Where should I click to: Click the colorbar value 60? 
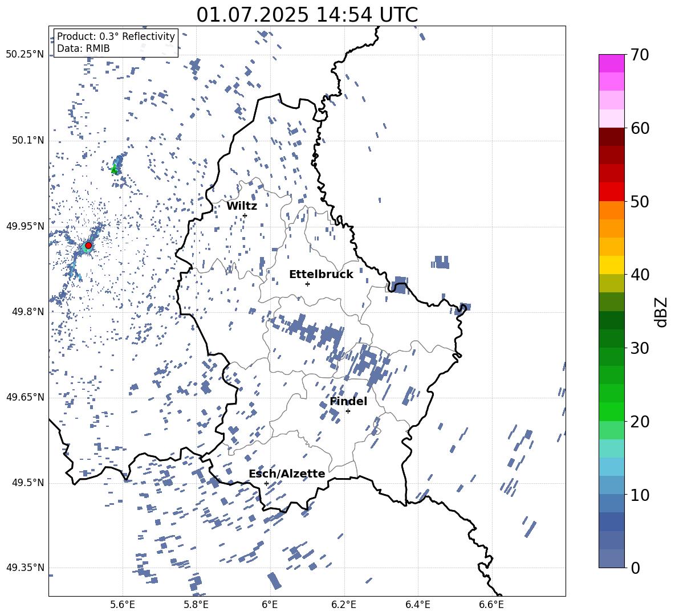click(640, 128)
